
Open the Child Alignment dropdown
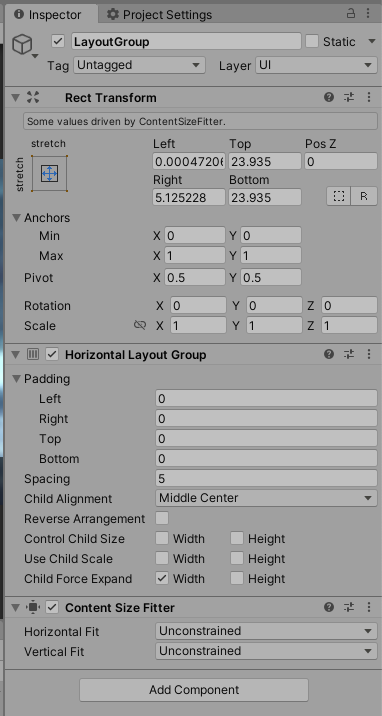267,498
